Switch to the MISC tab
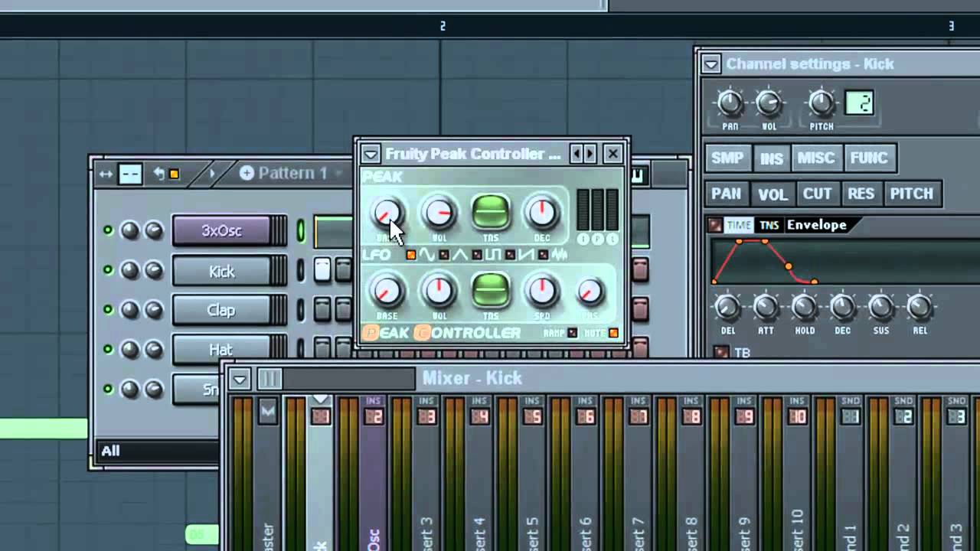The width and height of the screenshot is (980, 551). tap(816, 158)
